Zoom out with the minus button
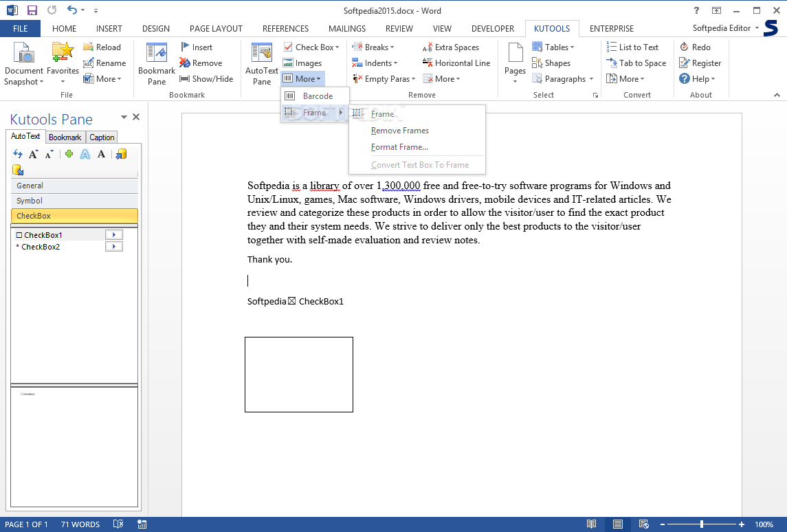 (x=663, y=524)
